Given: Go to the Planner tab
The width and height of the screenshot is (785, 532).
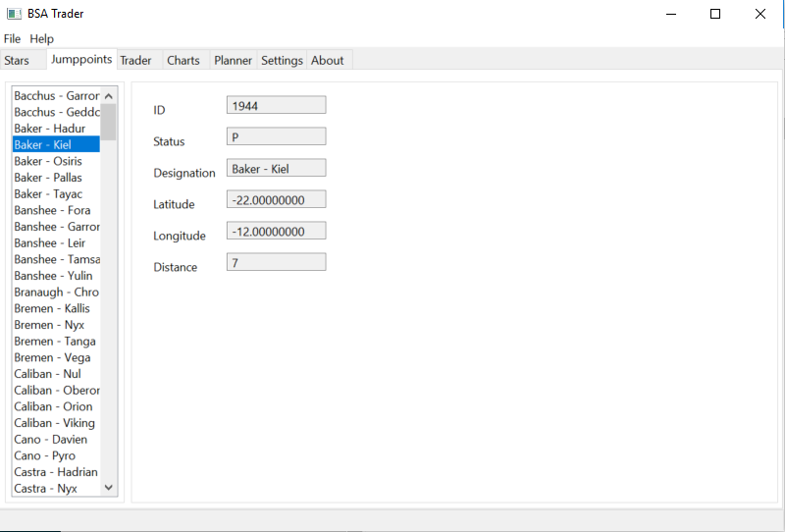Looking at the screenshot, I should pos(233,61).
